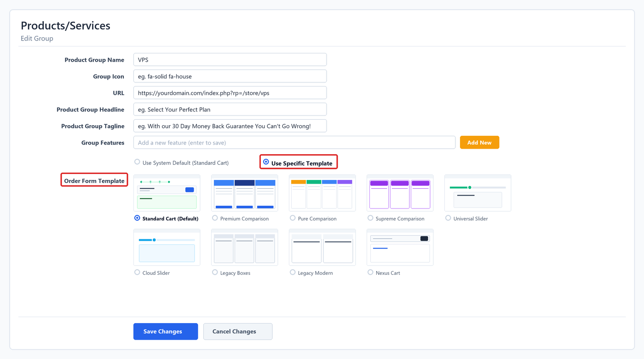Image resolution: width=644 pixels, height=359 pixels.
Task: Choose Premium Comparison radio option
Action: click(x=215, y=218)
